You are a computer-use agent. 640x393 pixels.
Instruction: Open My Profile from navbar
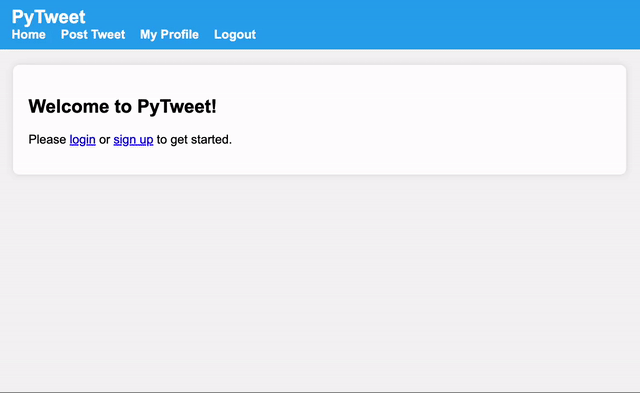[x=169, y=35]
